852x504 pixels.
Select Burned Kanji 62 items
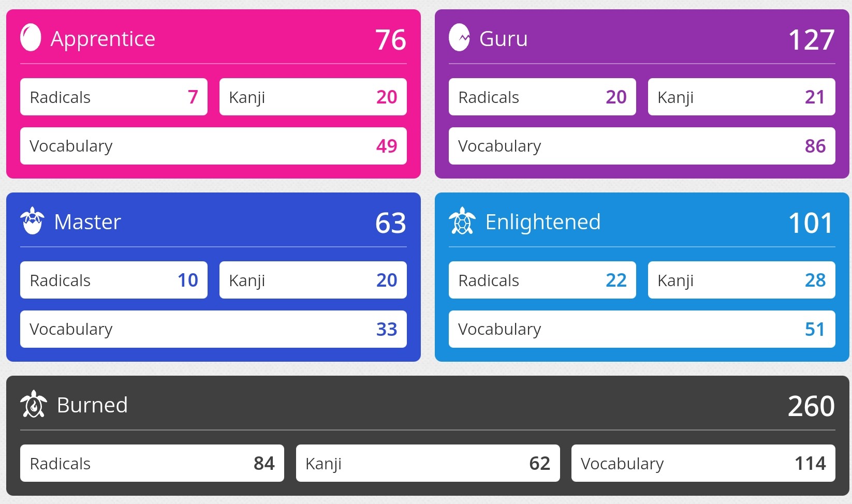click(x=428, y=463)
